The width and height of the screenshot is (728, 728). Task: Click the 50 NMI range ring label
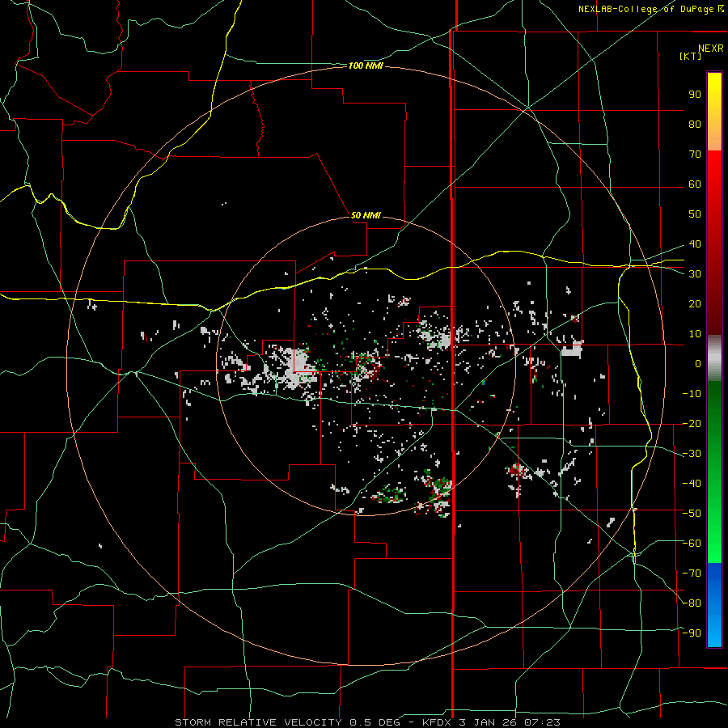click(366, 215)
